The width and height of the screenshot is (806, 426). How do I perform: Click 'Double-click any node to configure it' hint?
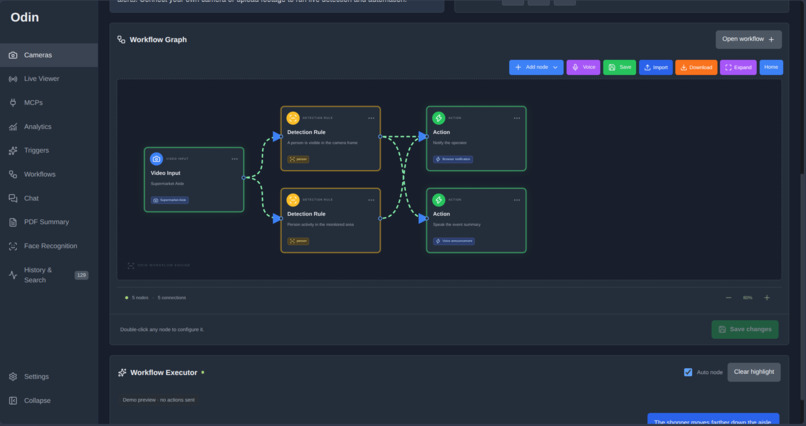[x=162, y=329]
